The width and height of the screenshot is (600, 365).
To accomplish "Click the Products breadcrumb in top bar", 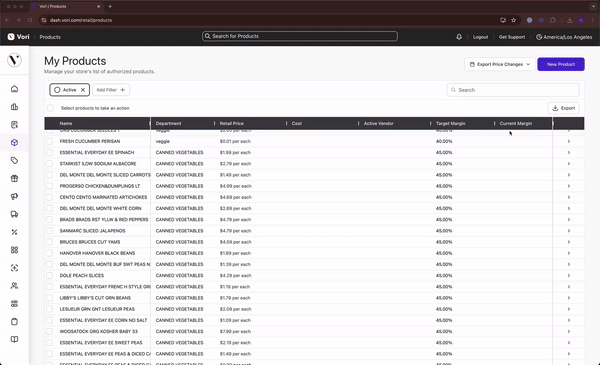I will [50, 37].
